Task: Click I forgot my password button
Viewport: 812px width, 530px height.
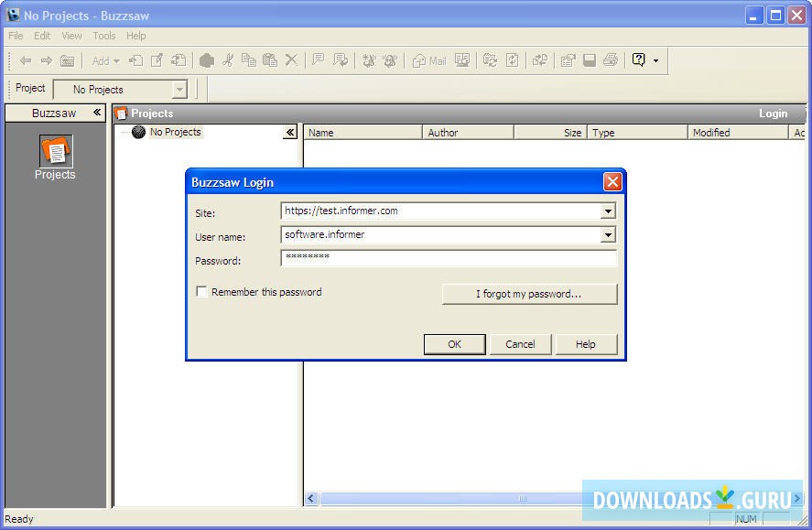Action: (529, 294)
